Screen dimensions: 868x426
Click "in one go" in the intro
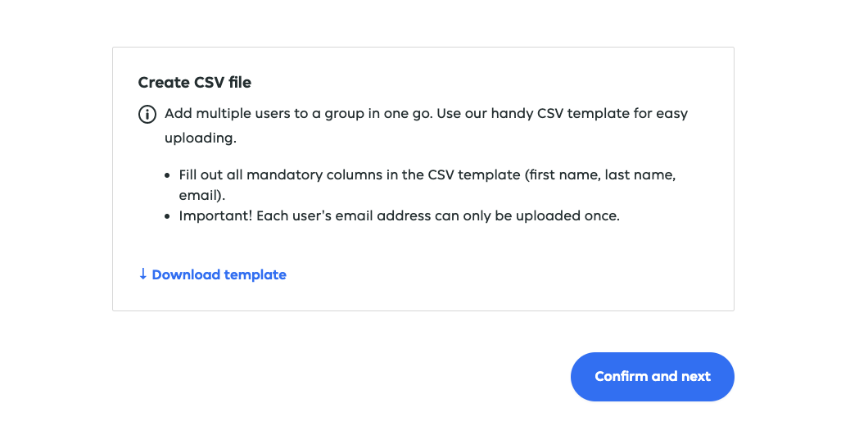coord(400,114)
